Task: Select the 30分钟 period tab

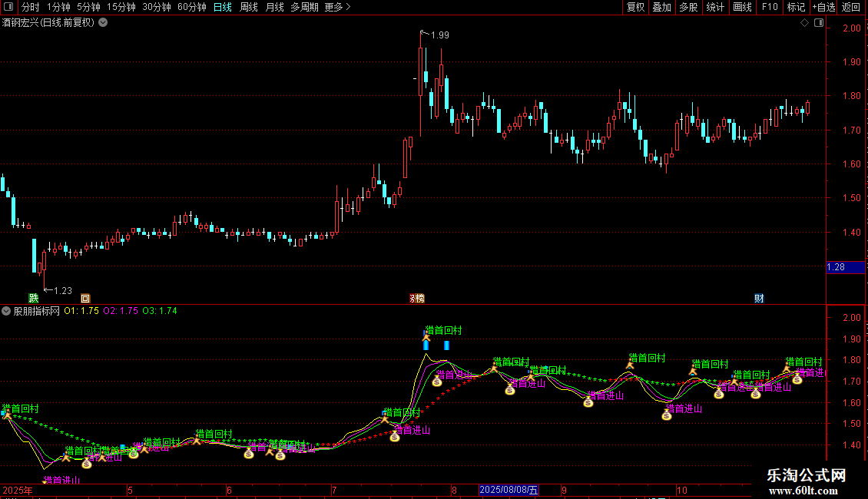Action: [157, 7]
